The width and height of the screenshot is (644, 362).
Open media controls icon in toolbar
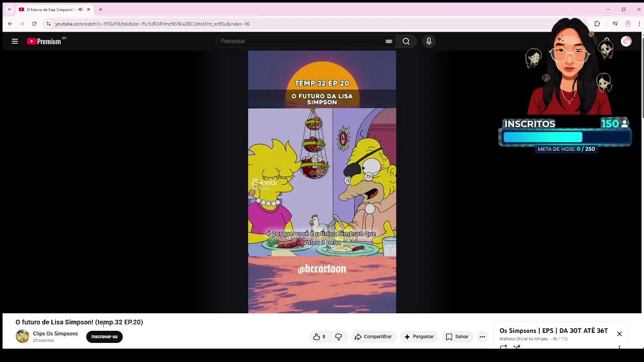pos(615,24)
